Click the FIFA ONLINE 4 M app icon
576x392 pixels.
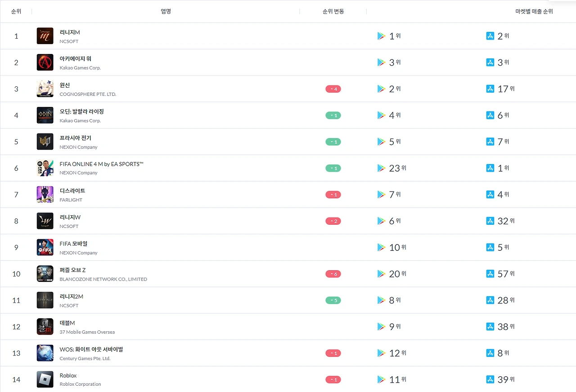[x=45, y=168]
